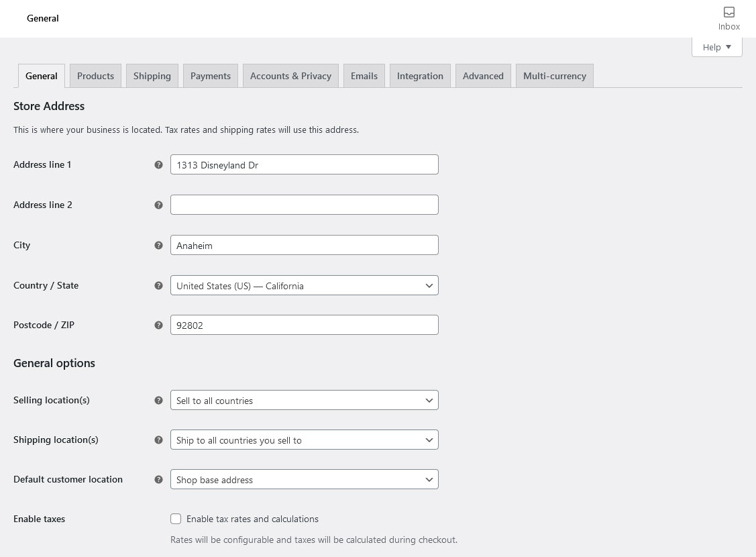The image size is (756, 557).
Task: Click help icon for Address line 1
Action: pyautogui.click(x=158, y=165)
